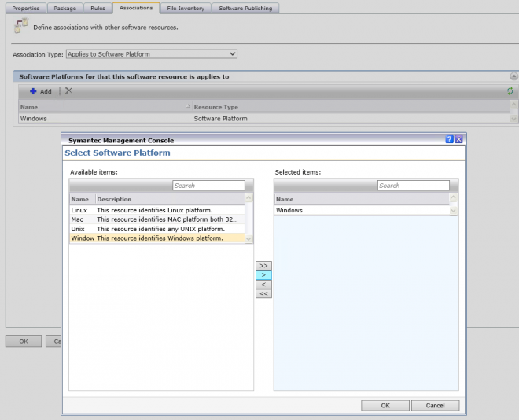519x420 pixels.
Task: Select Windows in Selected items list
Action: tap(362, 210)
